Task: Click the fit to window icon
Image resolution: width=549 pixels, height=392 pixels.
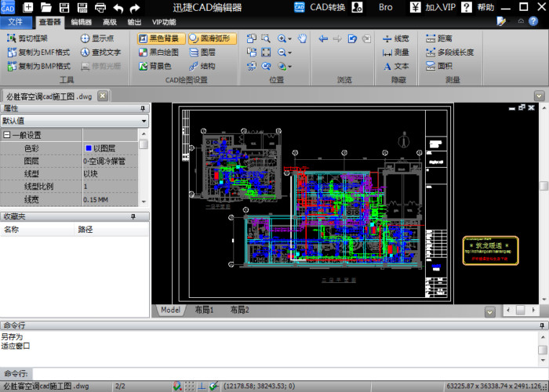Action: point(266,53)
